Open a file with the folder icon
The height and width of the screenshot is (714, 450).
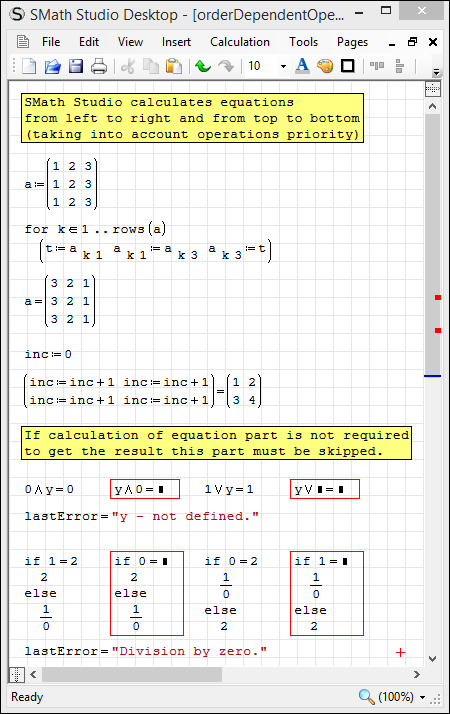[x=53, y=66]
